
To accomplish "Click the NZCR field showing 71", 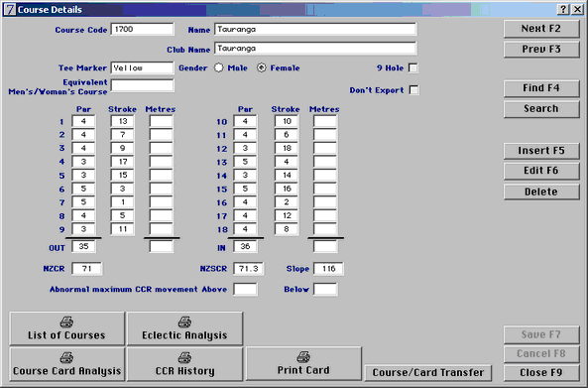I will click(x=86, y=269).
